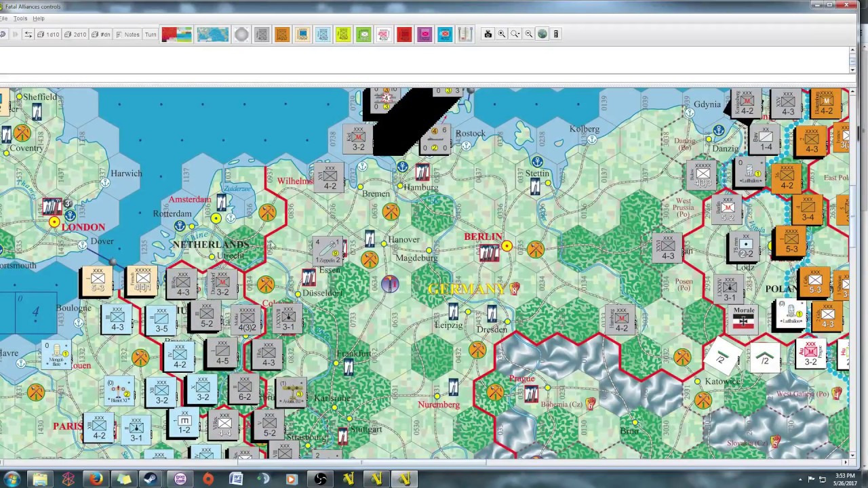
Task: Open the beige-blue unit counter palette
Action: (x=302, y=34)
